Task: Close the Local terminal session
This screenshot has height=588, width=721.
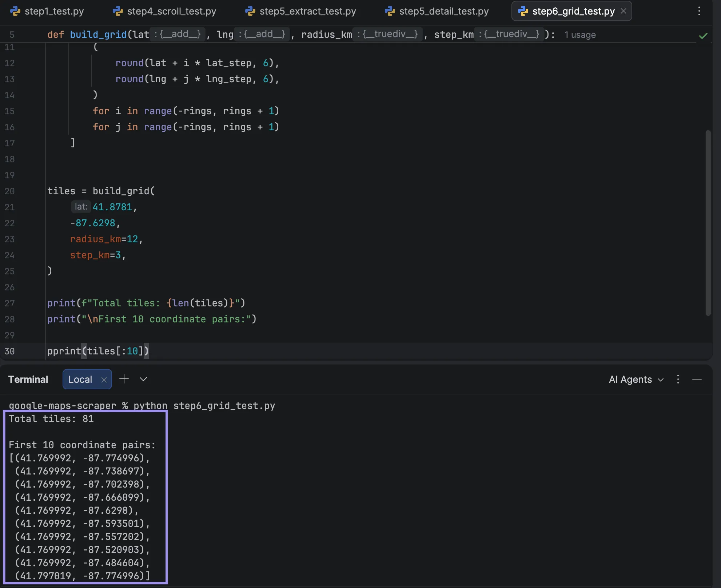Action: pos(104,380)
